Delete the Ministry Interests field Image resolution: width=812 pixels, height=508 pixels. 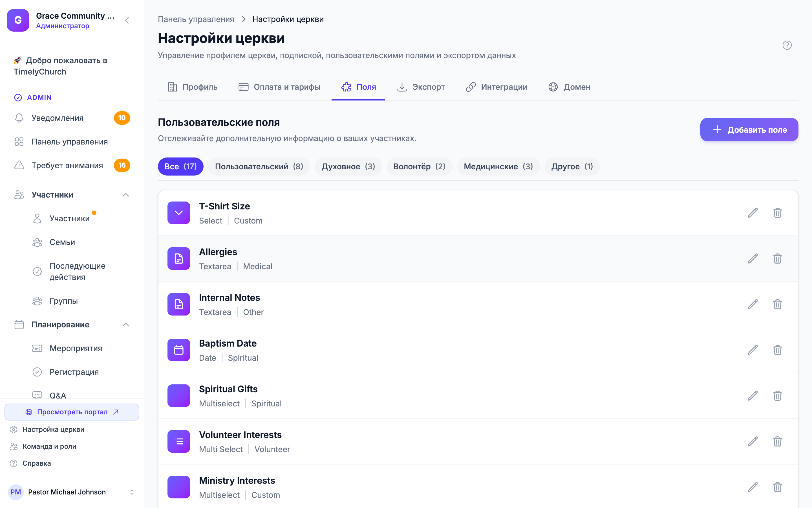(x=777, y=487)
